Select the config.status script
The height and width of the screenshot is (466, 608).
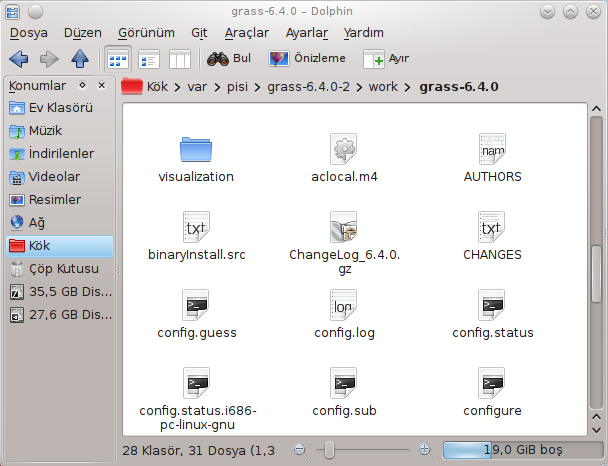pos(492,314)
